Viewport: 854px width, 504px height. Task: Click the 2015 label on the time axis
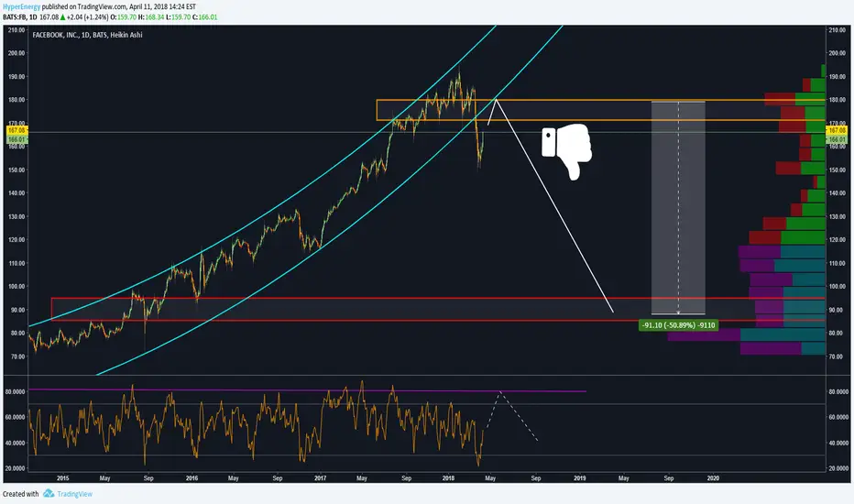pos(62,478)
